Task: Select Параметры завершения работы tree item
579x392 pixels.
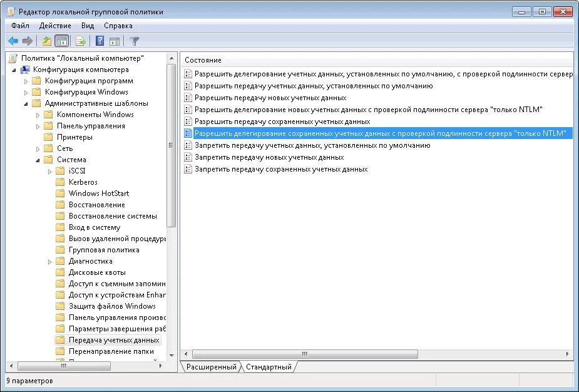Action: coord(117,329)
